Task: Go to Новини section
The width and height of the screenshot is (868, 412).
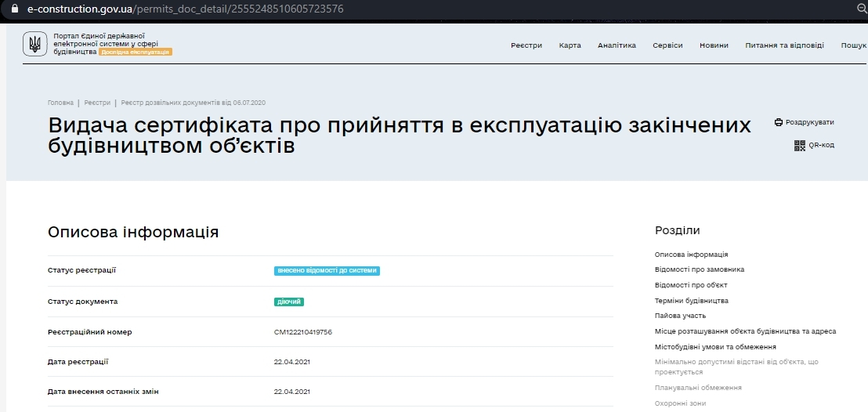Action: coord(714,45)
